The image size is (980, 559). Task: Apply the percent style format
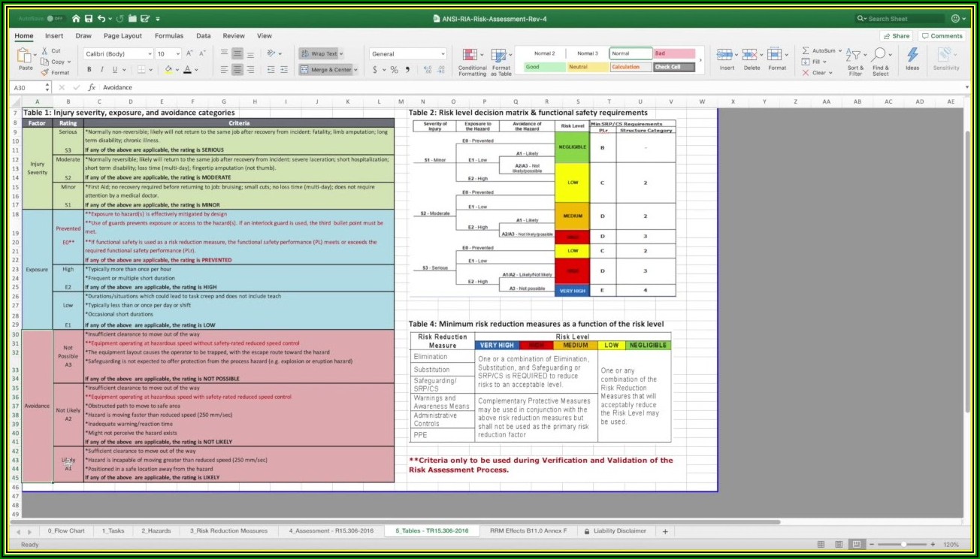pos(394,70)
